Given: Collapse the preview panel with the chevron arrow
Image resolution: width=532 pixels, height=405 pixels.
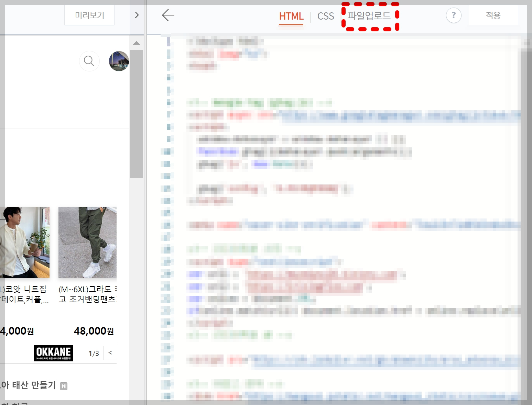Looking at the screenshot, I should pos(137,15).
